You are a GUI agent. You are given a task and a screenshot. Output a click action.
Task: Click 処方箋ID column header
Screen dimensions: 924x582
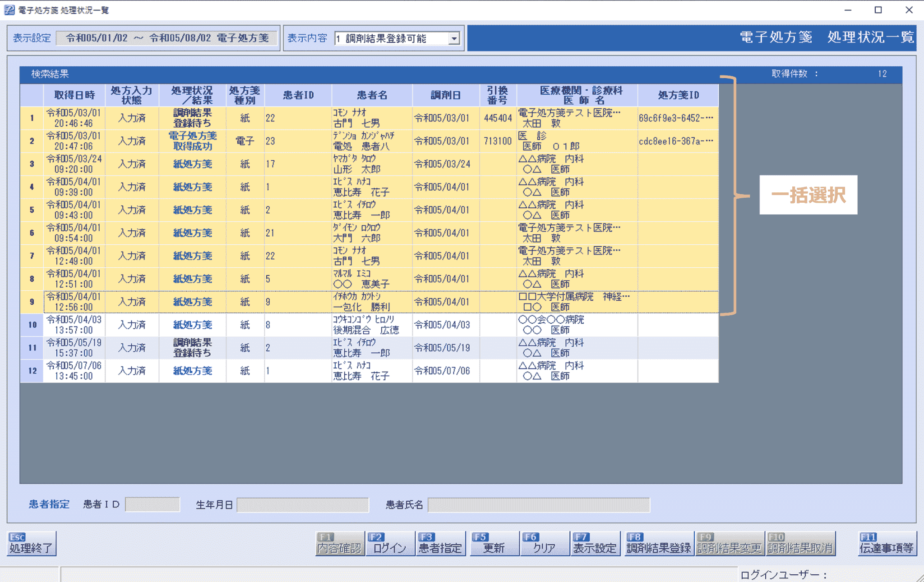pos(678,95)
